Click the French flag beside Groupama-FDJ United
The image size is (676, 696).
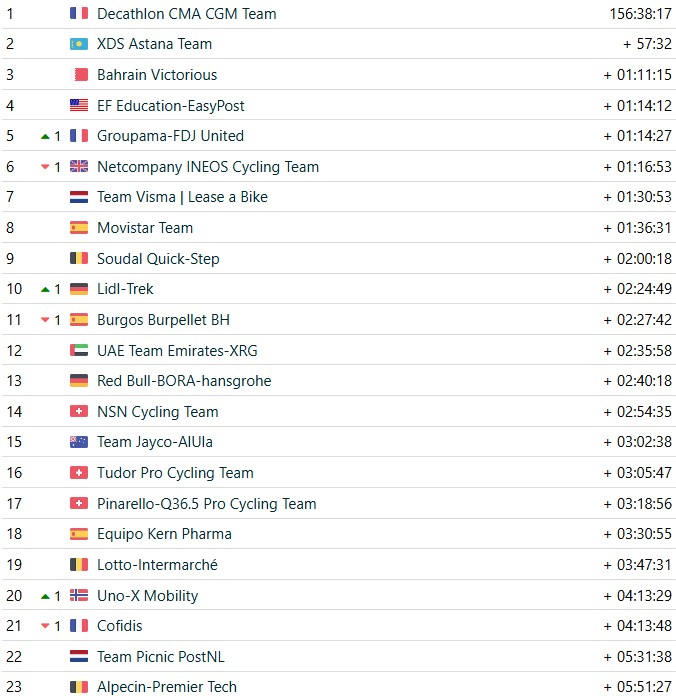79,136
